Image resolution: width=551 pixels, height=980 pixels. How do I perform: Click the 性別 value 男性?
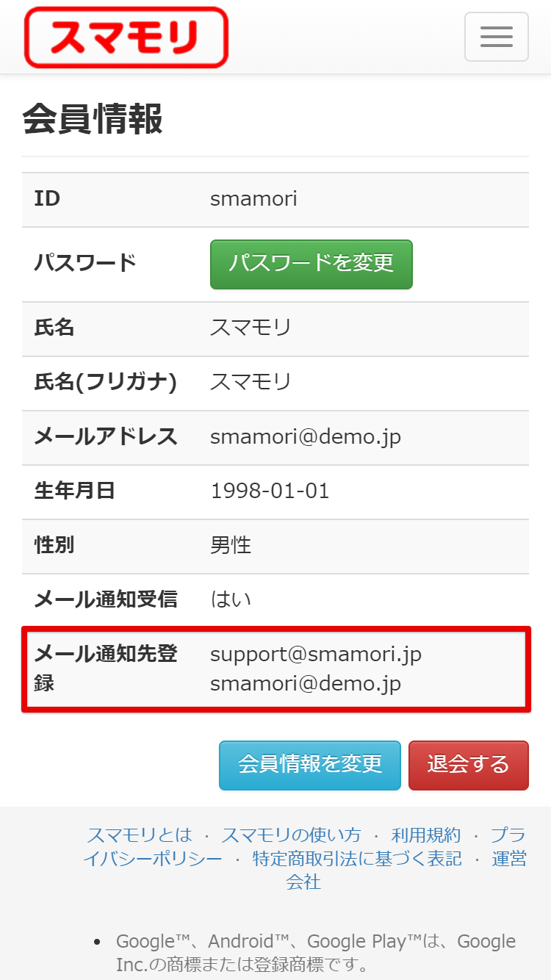(x=231, y=546)
